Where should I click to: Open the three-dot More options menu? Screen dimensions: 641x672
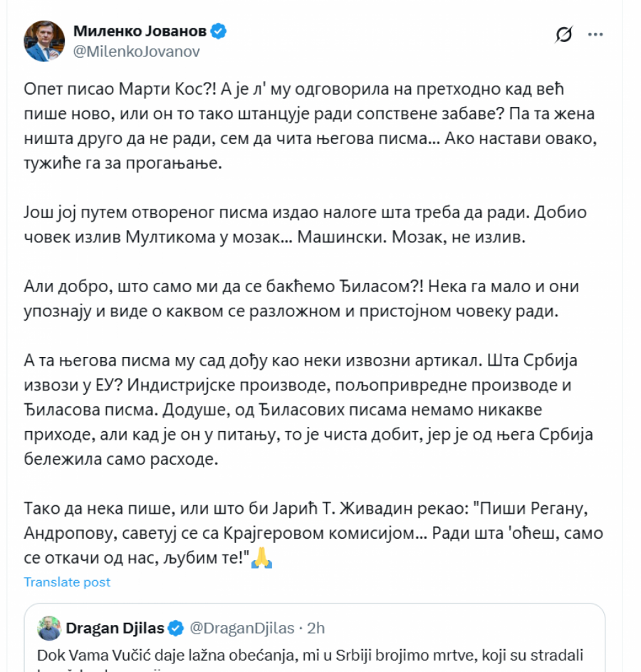[x=595, y=35]
